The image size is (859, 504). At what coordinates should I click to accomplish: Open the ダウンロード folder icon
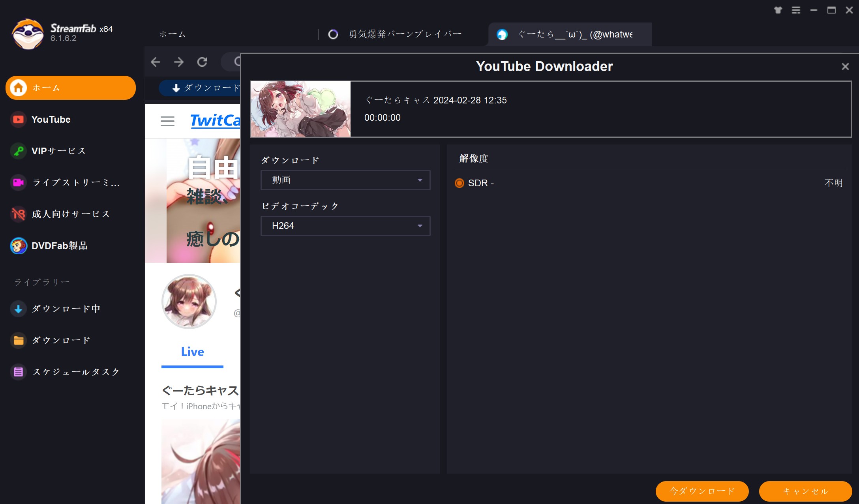coord(18,340)
